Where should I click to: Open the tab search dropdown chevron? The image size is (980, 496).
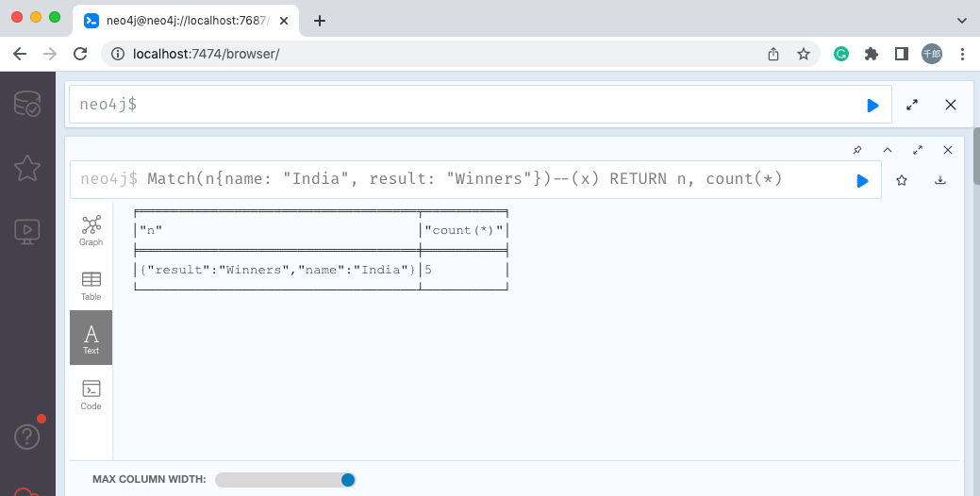tap(962, 21)
